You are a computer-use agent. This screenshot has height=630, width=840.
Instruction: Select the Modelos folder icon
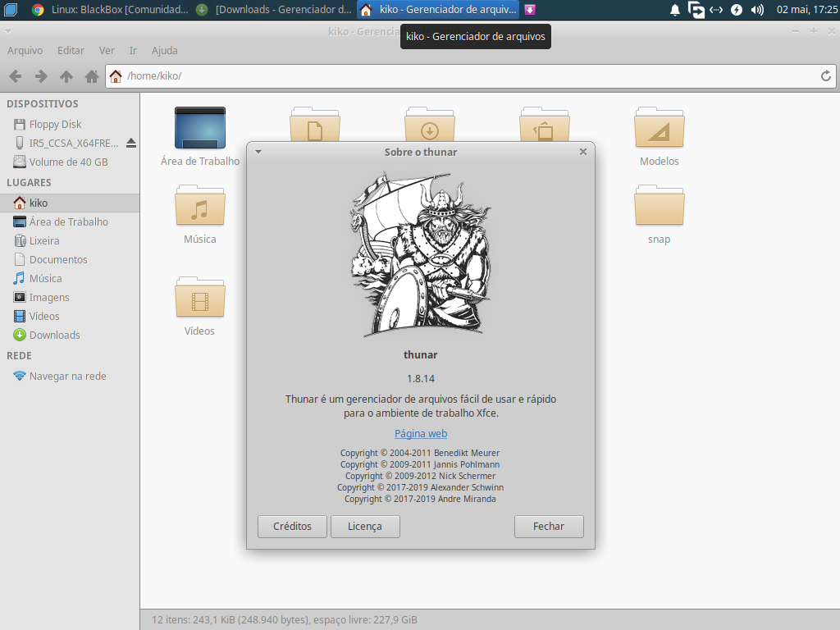(x=659, y=128)
